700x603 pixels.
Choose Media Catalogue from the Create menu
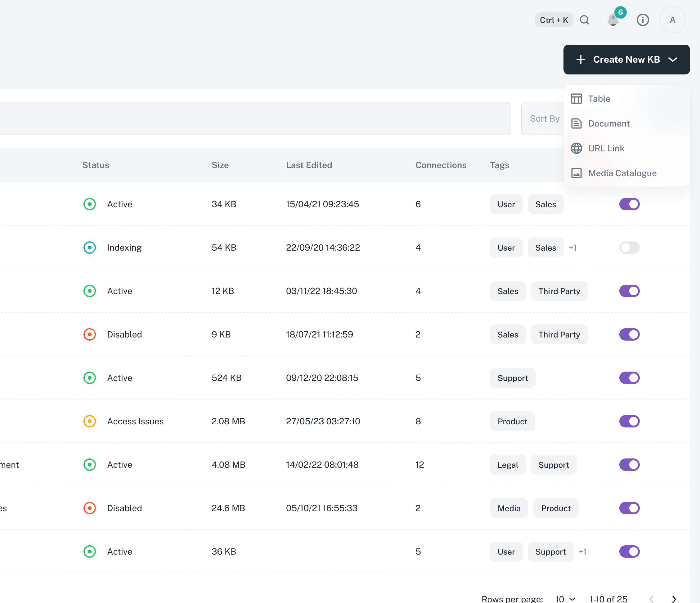click(622, 173)
